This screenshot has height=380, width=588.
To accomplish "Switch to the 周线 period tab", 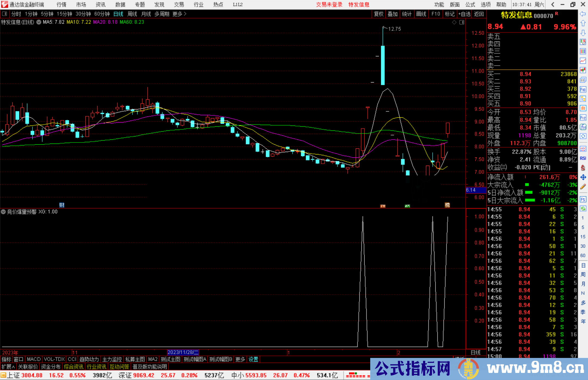I will tap(132, 14).
